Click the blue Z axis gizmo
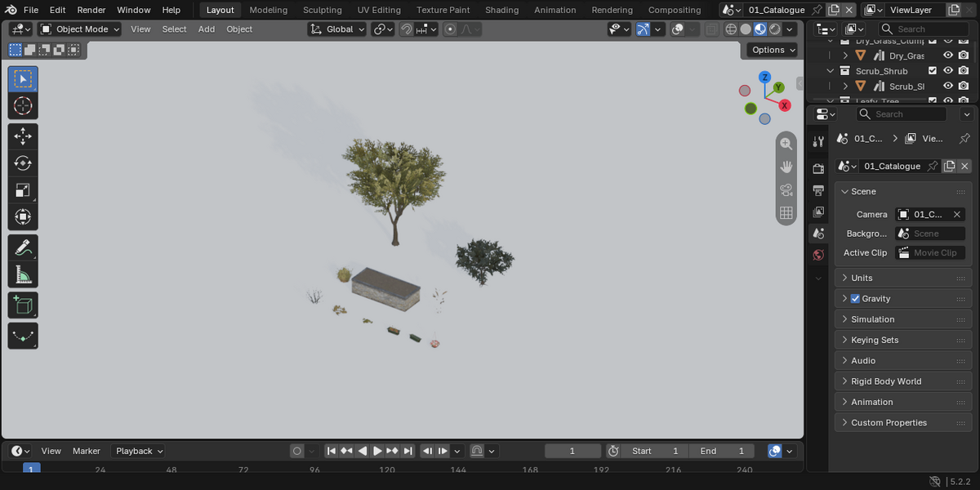Screen dimensions: 980x490 (765, 78)
